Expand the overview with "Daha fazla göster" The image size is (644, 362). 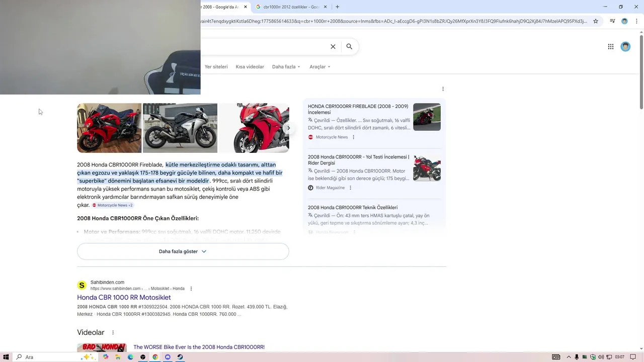183,251
